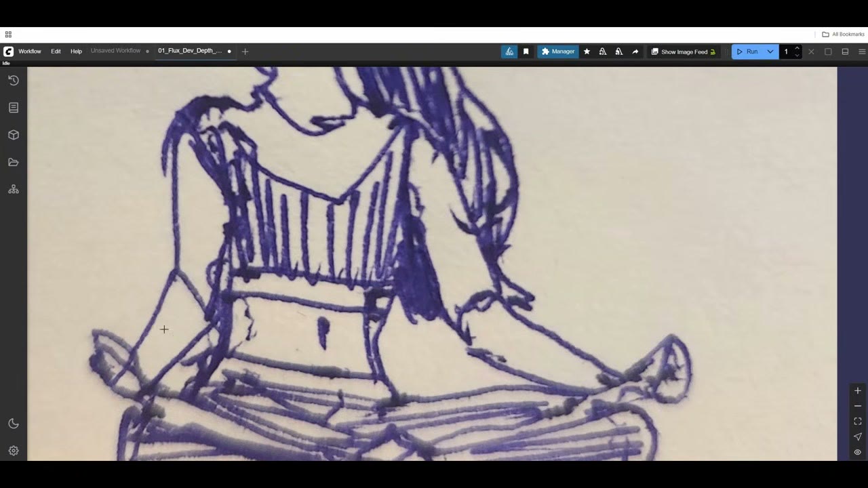Click the browser apps grid icon
Image resolution: width=868 pixels, height=488 pixels.
pyautogui.click(x=8, y=35)
